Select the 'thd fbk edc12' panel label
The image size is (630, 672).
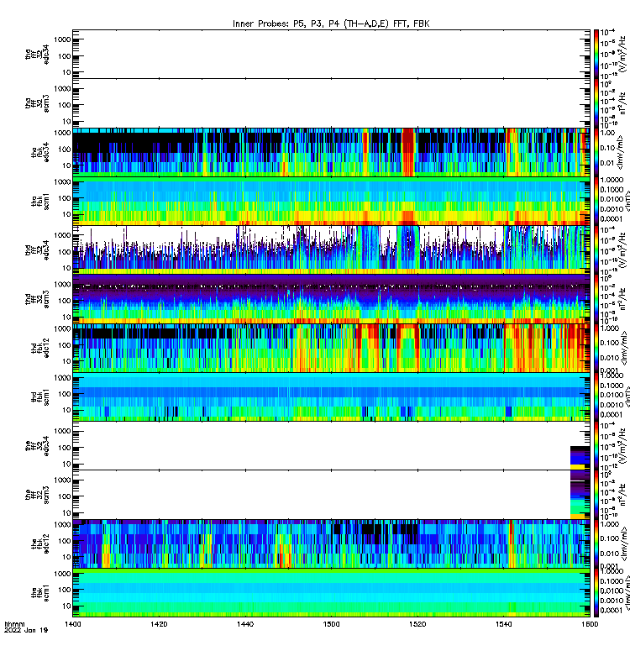[40, 348]
